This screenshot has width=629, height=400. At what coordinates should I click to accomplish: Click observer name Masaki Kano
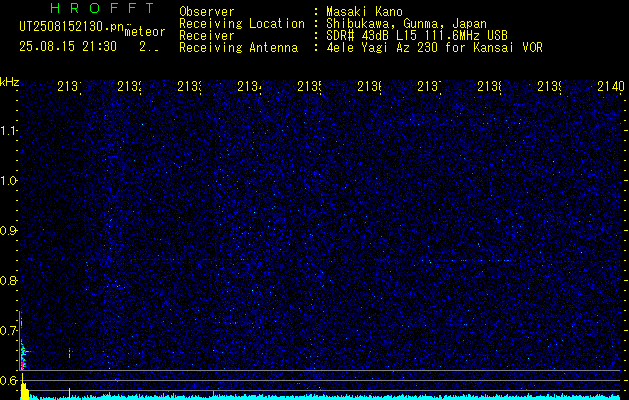(x=364, y=11)
